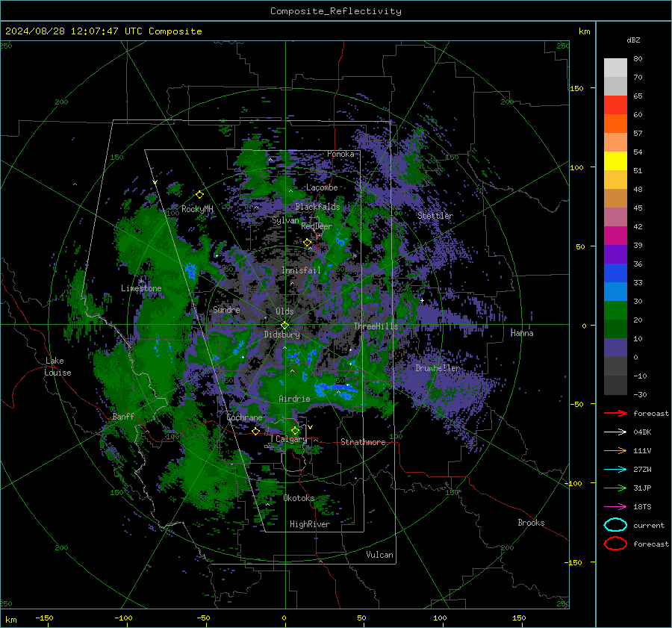This screenshot has width=672, height=628.
Task: Select the dark gray -30 to -10 swatch
Action: [x=615, y=385]
